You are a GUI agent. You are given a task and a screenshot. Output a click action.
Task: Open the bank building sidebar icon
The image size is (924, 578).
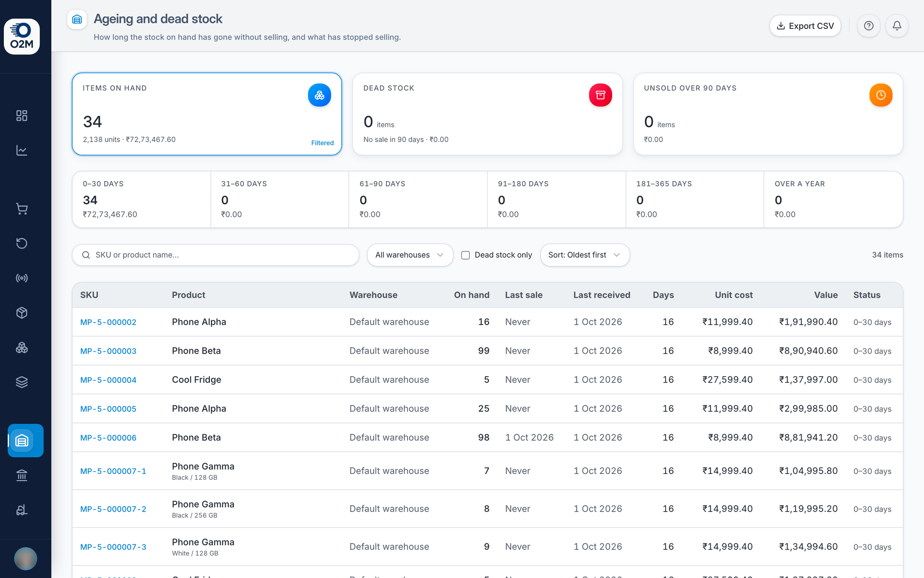coord(22,475)
